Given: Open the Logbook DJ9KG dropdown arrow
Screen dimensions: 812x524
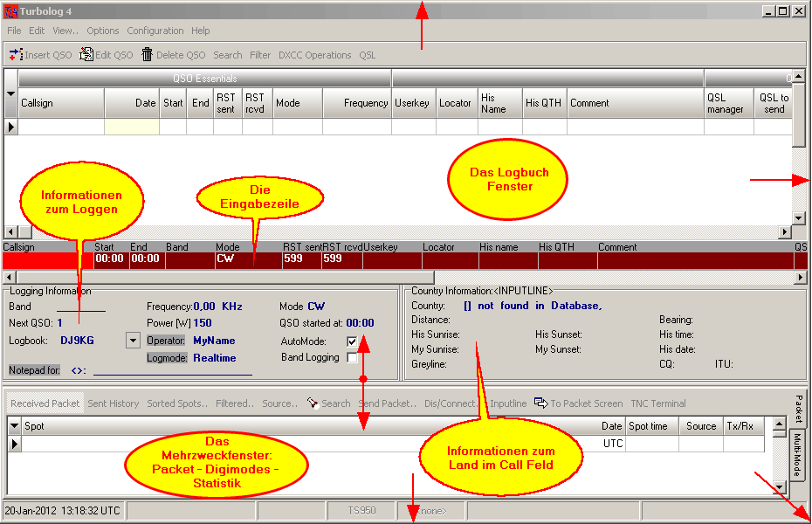Looking at the screenshot, I should 133,341.
